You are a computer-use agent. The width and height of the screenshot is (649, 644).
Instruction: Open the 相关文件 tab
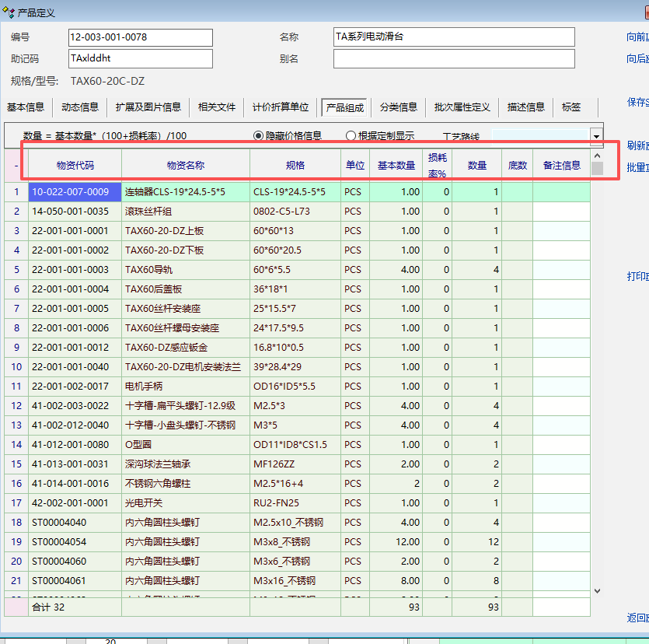coord(217,107)
